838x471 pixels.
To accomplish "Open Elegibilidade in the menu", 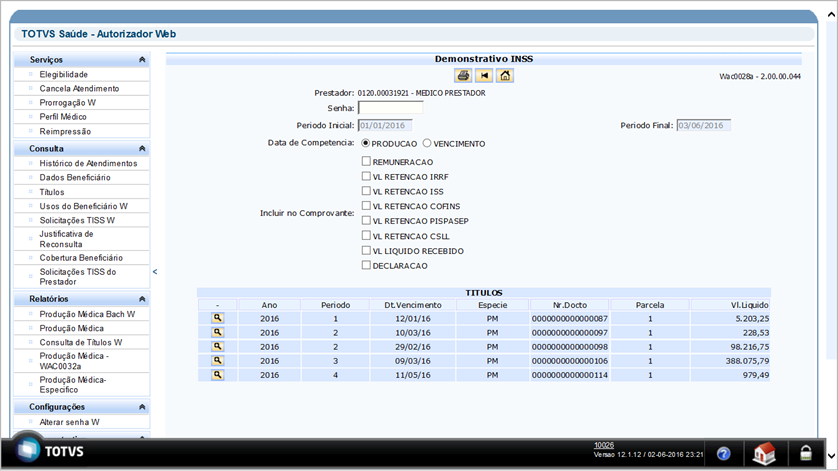I will [x=64, y=74].
